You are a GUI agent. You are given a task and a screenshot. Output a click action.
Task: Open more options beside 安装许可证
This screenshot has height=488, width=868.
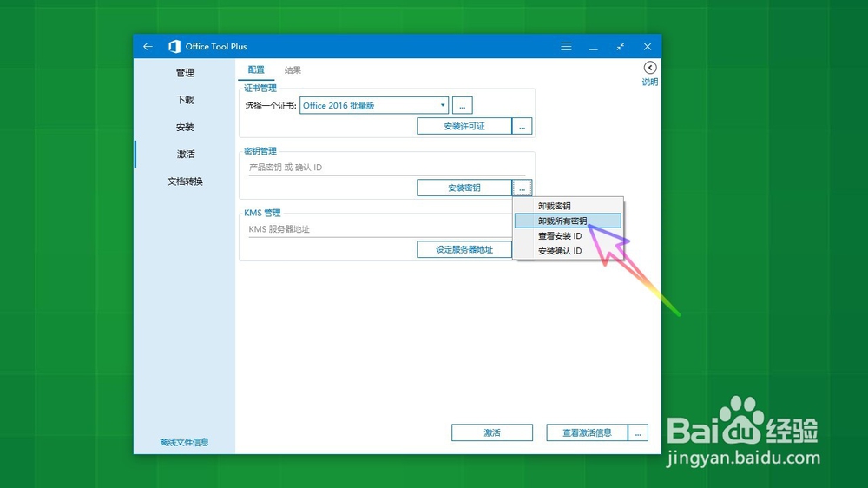point(522,126)
